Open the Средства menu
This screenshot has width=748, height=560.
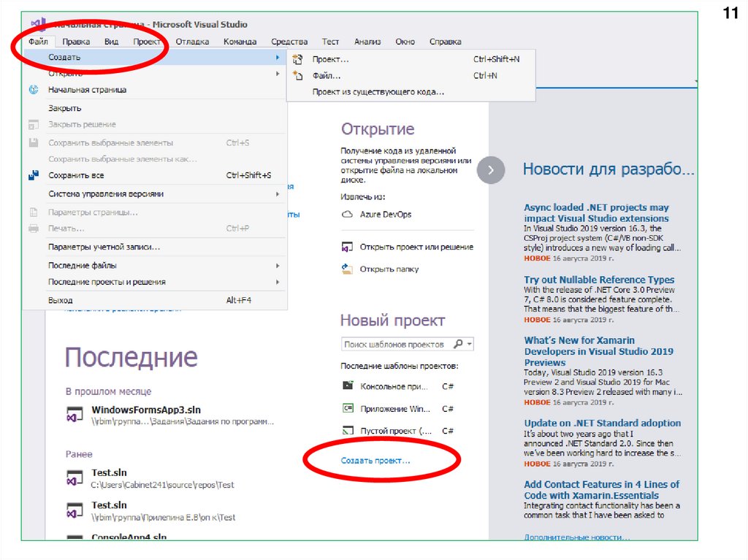pyautogui.click(x=289, y=42)
